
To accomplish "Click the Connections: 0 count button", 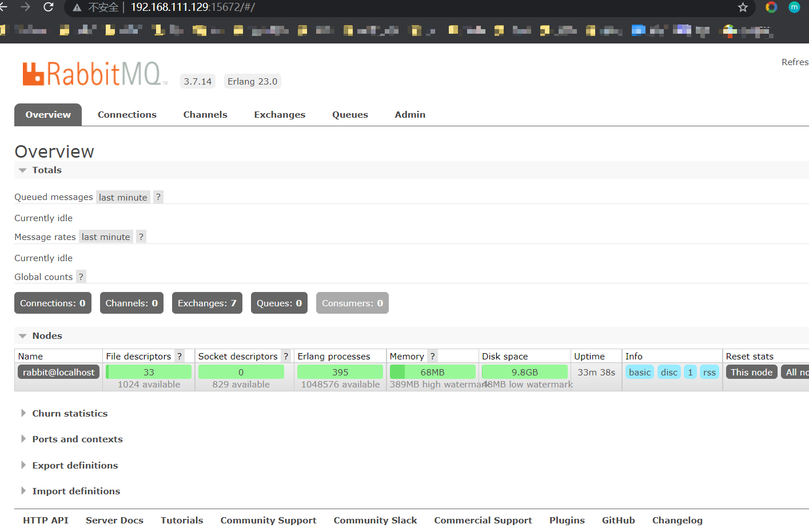I will (x=53, y=303).
